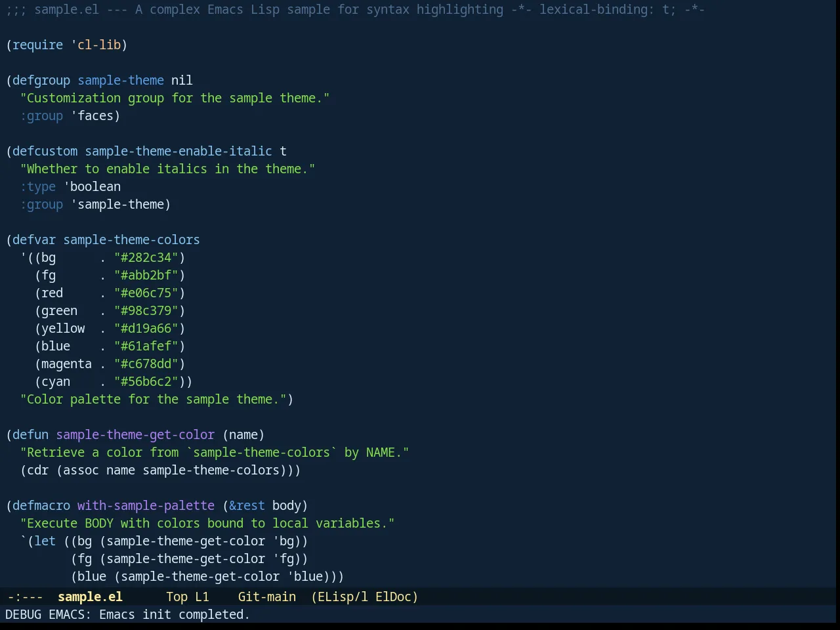The height and width of the screenshot is (630, 840).
Task: Click the 'green' key in the color list
Action: [59, 310]
